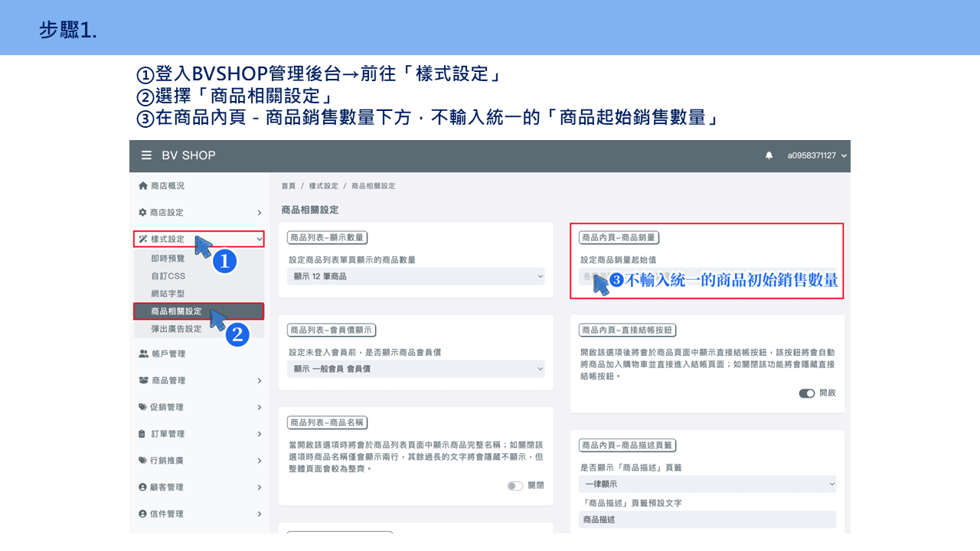Open the 顯示 一般會員 會員價 dropdown
Screen dimensions: 980x551
[x=416, y=369]
